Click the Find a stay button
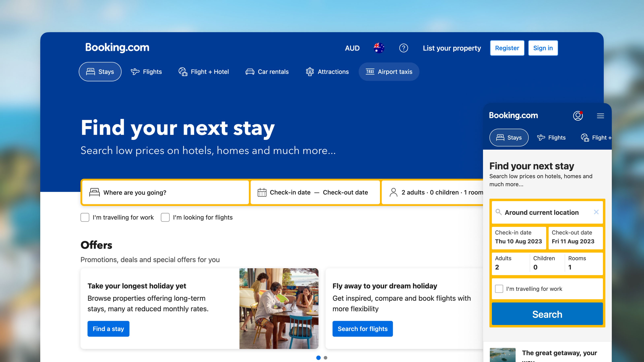This screenshot has width=644, height=362. tap(108, 329)
